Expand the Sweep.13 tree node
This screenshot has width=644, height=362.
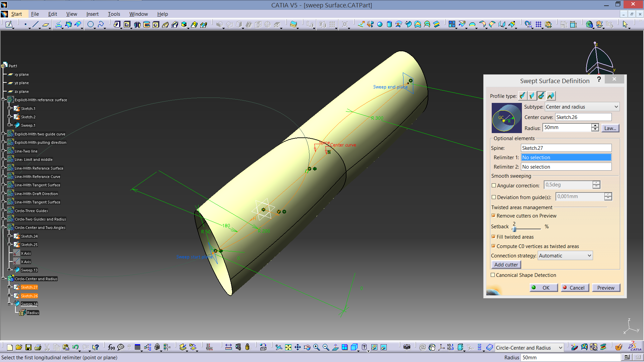click(x=9, y=269)
